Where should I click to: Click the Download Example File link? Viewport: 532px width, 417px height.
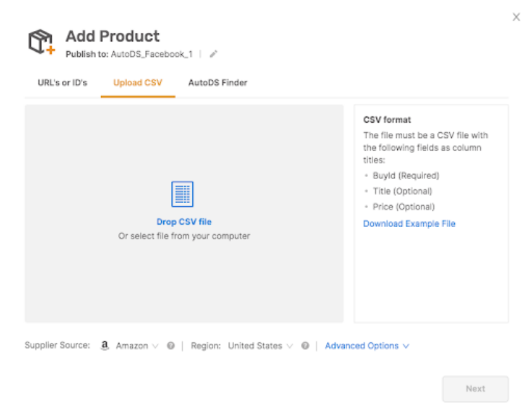409,223
